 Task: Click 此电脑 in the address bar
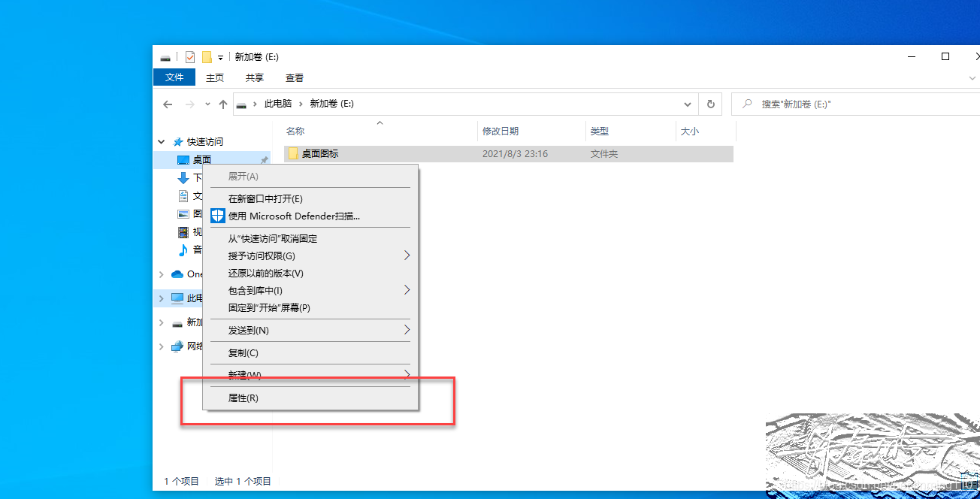coord(278,104)
